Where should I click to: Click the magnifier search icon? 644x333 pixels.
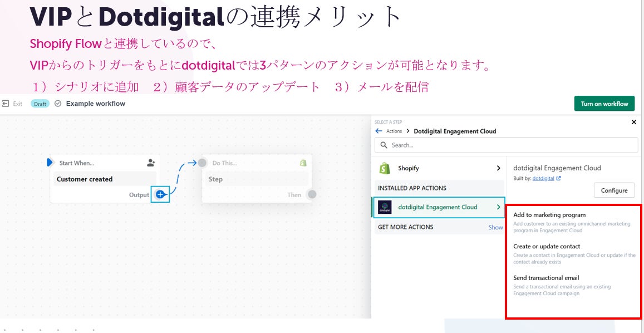point(384,145)
